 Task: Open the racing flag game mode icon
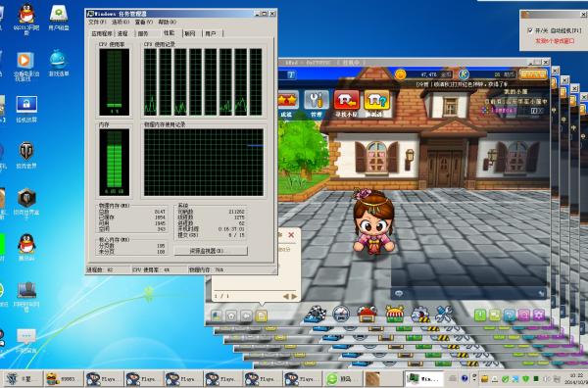coord(315,315)
